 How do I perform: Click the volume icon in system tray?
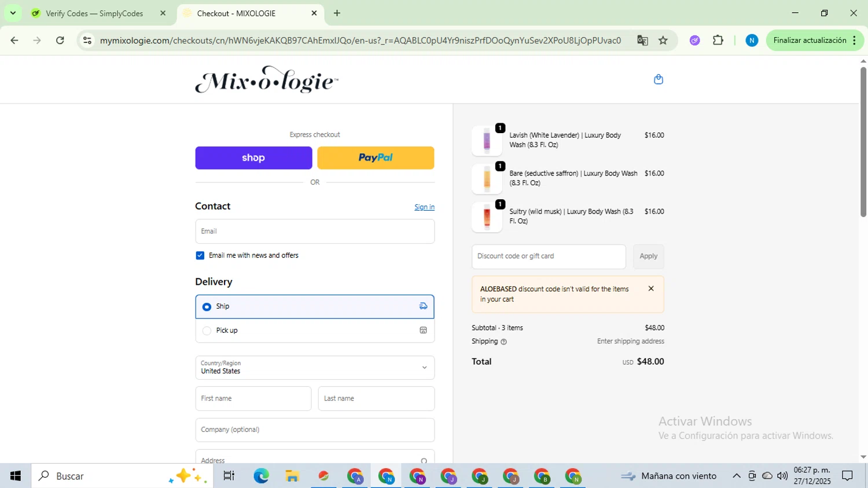(x=782, y=476)
